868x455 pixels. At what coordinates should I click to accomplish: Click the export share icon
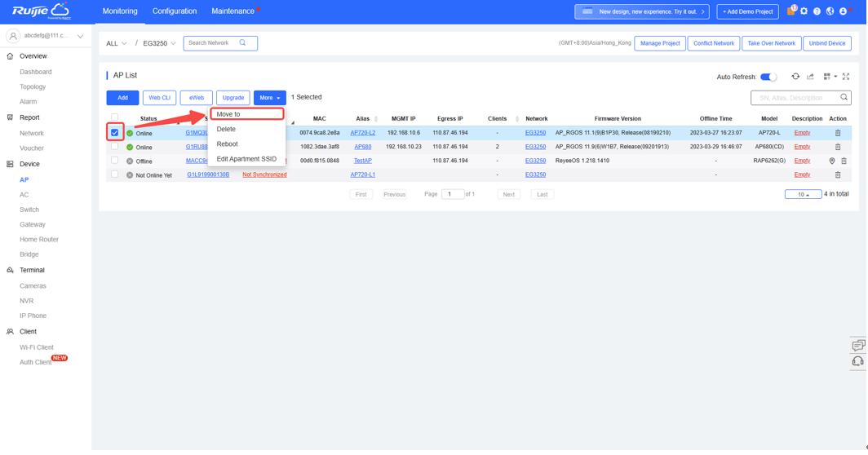(x=812, y=77)
